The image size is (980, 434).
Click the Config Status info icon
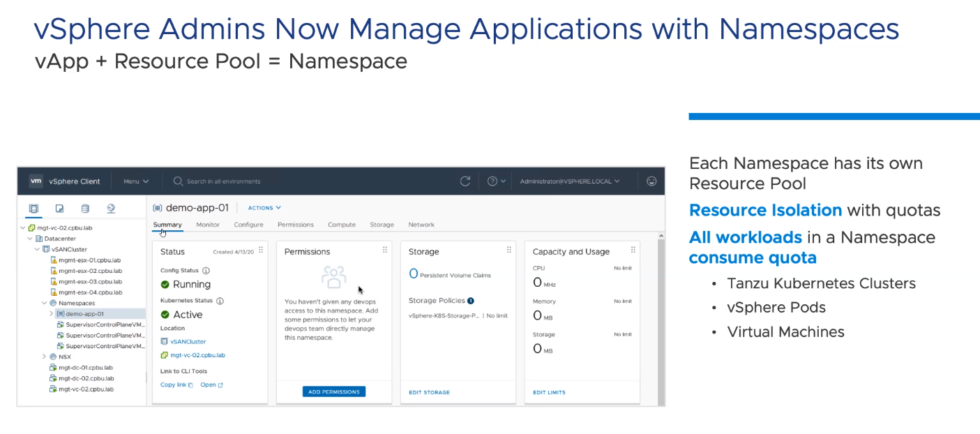tap(206, 271)
